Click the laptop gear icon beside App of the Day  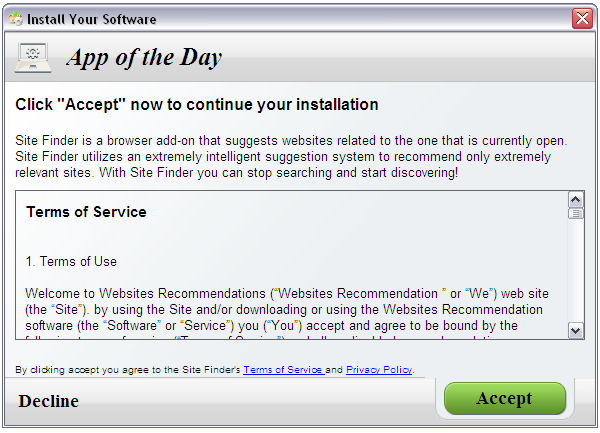(33, 58)
